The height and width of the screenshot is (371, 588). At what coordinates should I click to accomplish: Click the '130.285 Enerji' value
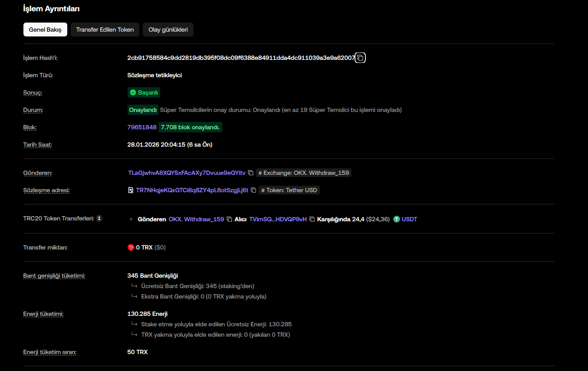[148, 314]
